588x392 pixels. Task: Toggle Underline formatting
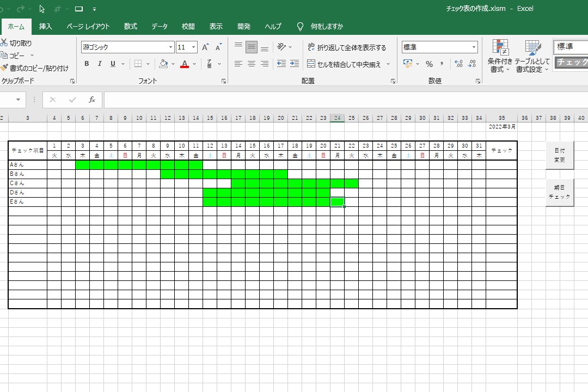click(x=113, y=63)
